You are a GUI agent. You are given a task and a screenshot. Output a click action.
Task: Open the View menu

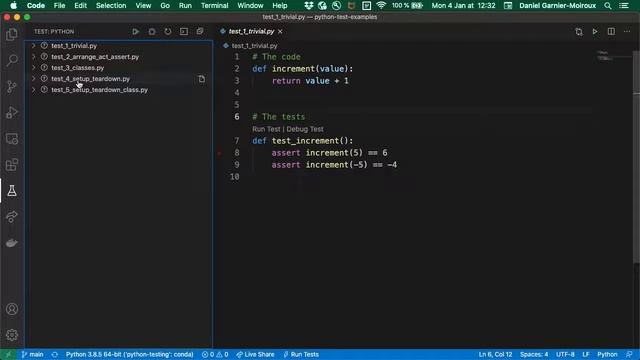pyautogui.click(x=143, y=6)
